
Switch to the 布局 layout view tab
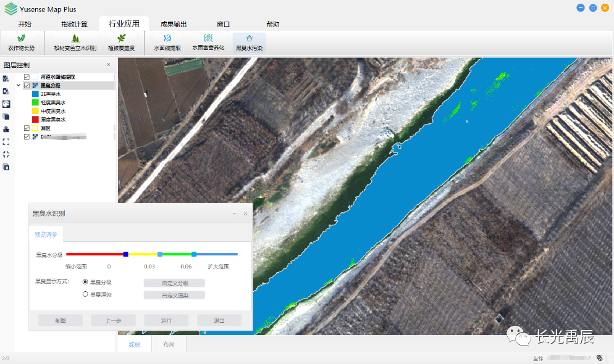pyautogui.click(x=169, y=344)
